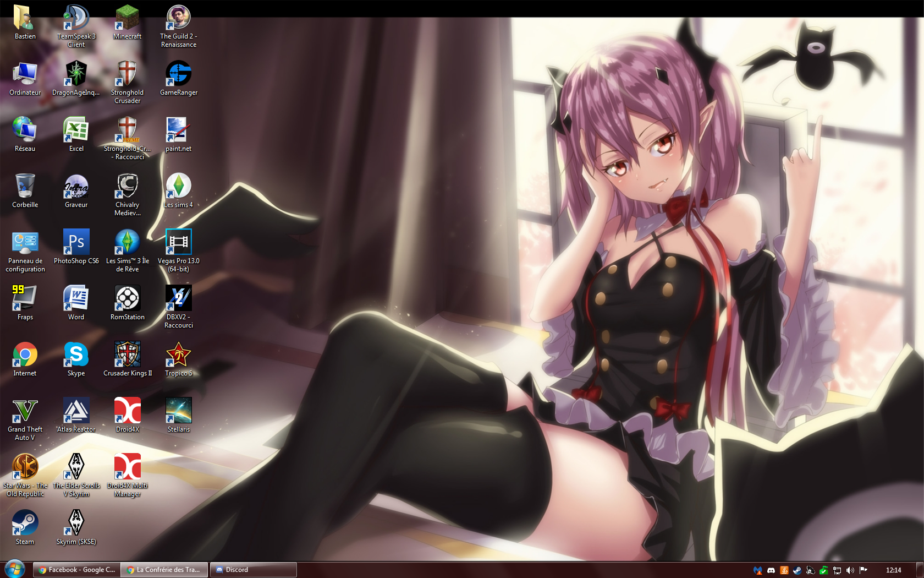Open Malwarebytes tray icon

(x=758, y=570)
